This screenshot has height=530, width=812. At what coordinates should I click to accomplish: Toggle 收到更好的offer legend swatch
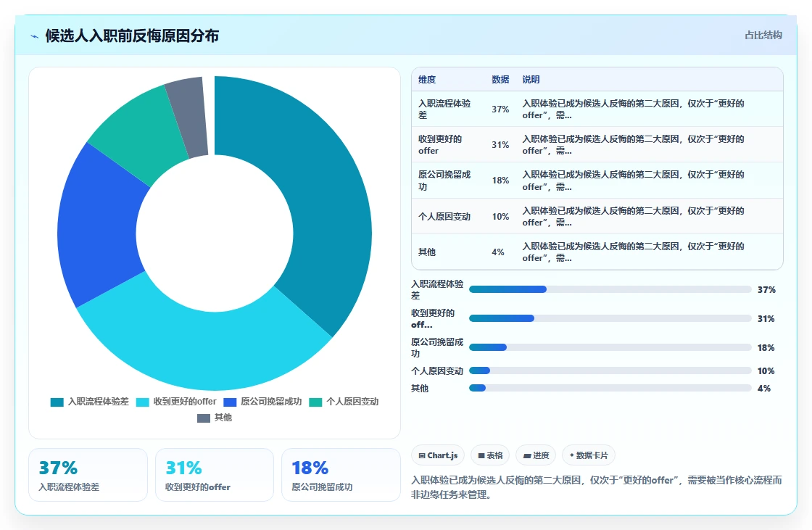click(x=142, y=402)
